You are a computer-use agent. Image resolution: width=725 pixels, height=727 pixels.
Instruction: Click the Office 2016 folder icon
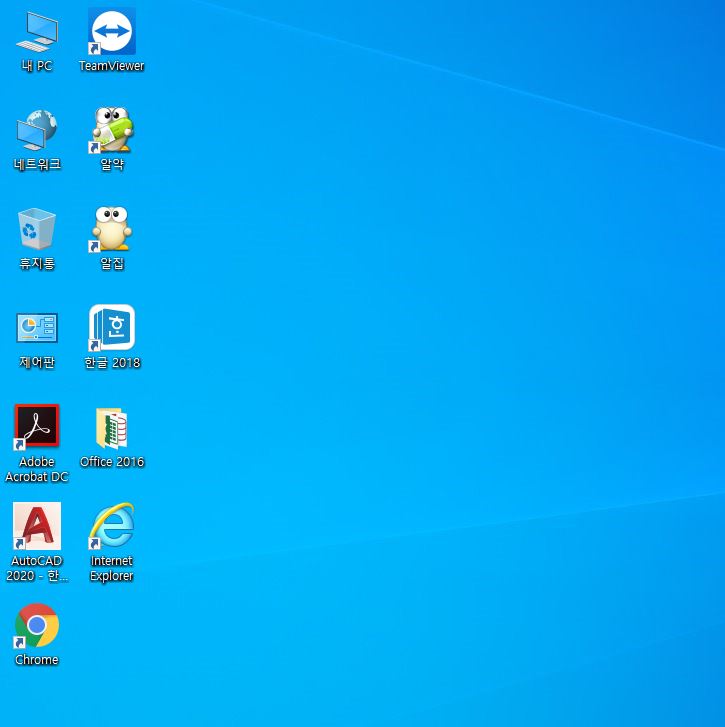click(112, 427)
